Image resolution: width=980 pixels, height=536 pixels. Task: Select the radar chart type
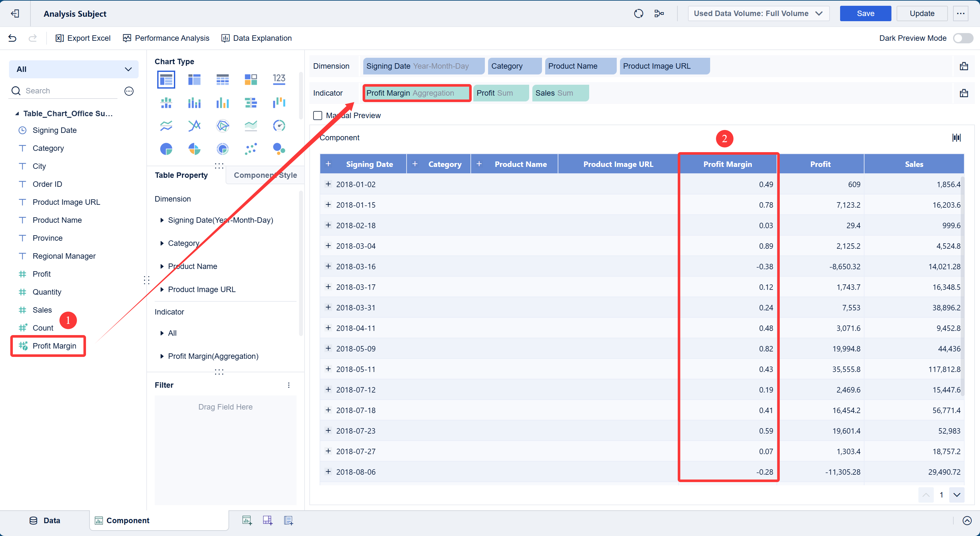tap(223, 125)
